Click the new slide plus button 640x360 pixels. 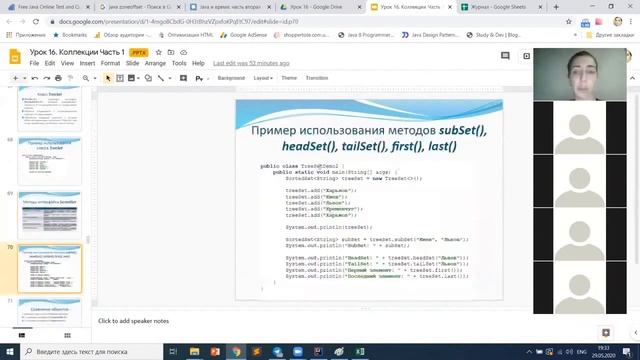tap(15, 78)
